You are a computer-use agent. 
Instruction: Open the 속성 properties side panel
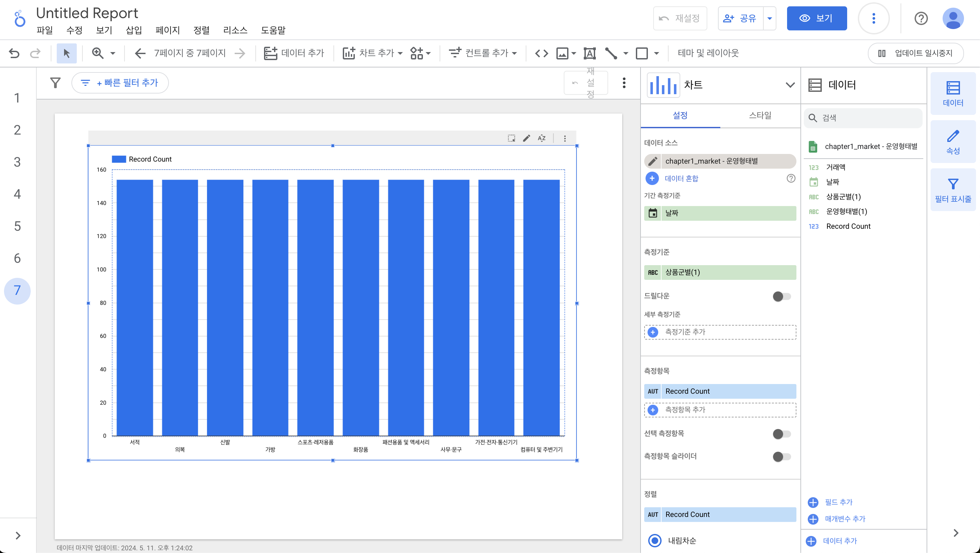[x=953, y=142]
